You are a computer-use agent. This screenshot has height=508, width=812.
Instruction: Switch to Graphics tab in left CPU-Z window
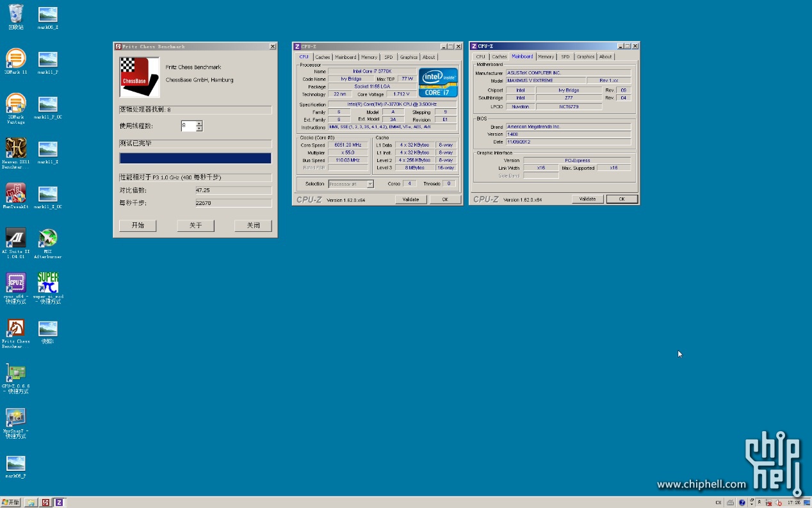409,57
